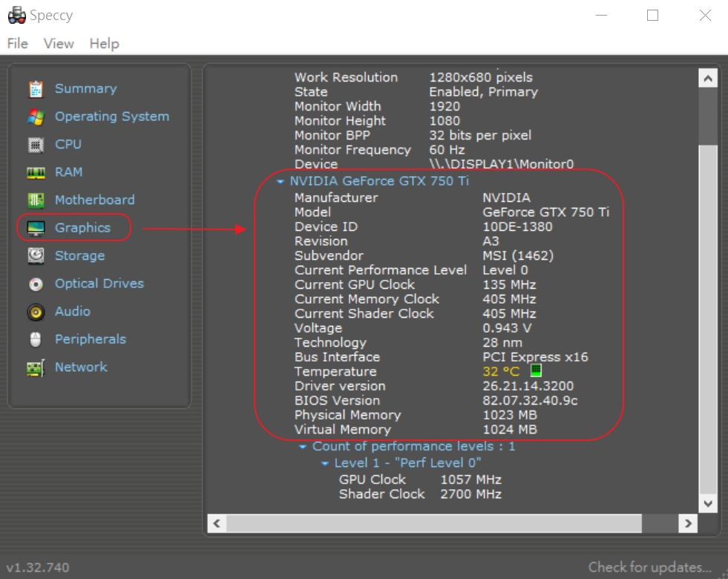Open the Peripherals section

(91, 339)
